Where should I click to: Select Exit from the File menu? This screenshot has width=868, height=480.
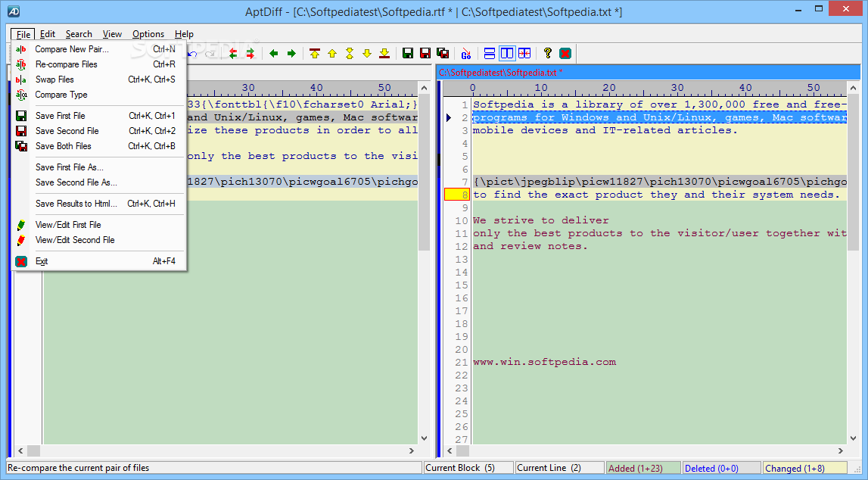pyautogui.click(x=98, y=261)
